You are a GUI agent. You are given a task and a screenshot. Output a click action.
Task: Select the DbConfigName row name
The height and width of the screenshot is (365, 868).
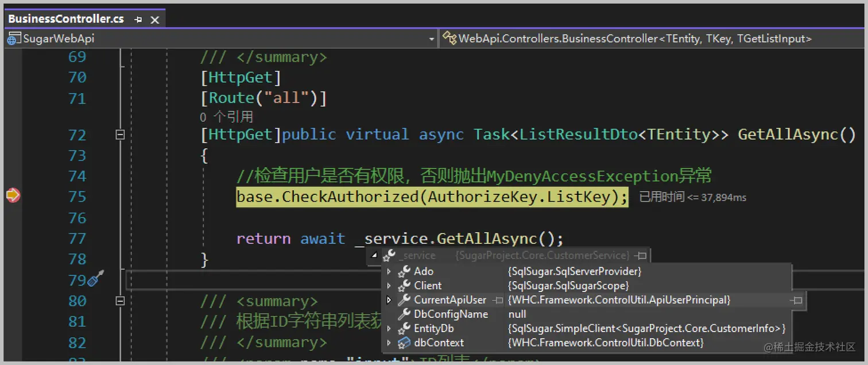(x=451, y=314)
